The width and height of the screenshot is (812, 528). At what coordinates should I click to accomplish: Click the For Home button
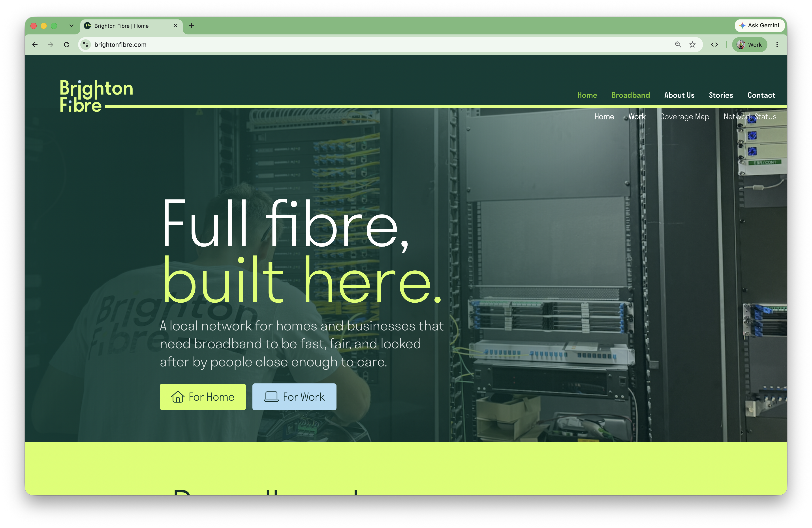203,397
